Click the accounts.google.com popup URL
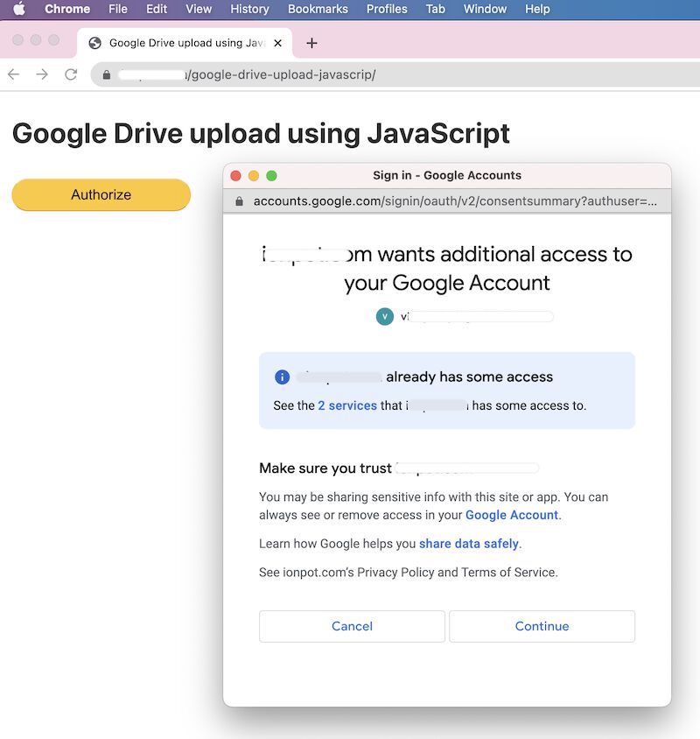Screen dimensions: 700x739 click(x=455, y=201)
